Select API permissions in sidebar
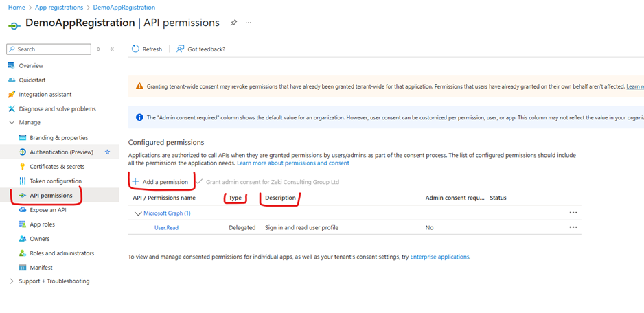644x313 pixels. (x=50, y=196)
